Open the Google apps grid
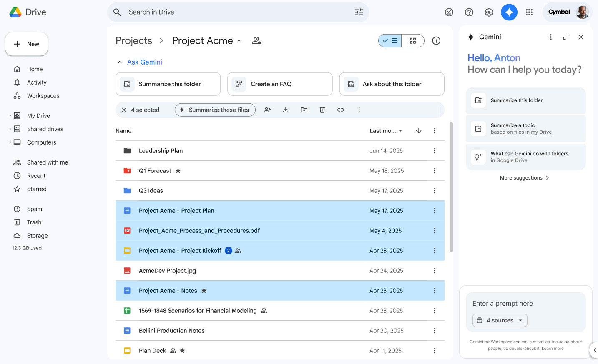Viewport: 598px width, 364px height. (x=529, y=12)
